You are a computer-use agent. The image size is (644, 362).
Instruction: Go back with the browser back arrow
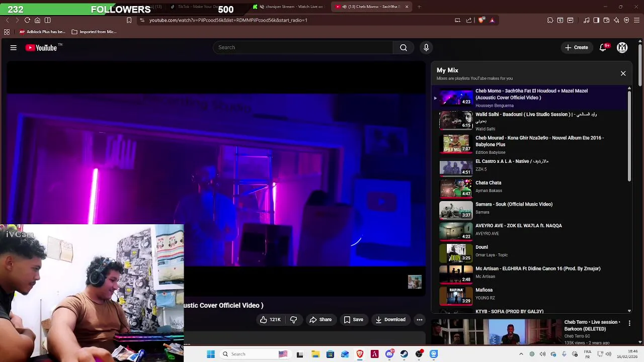7,20
